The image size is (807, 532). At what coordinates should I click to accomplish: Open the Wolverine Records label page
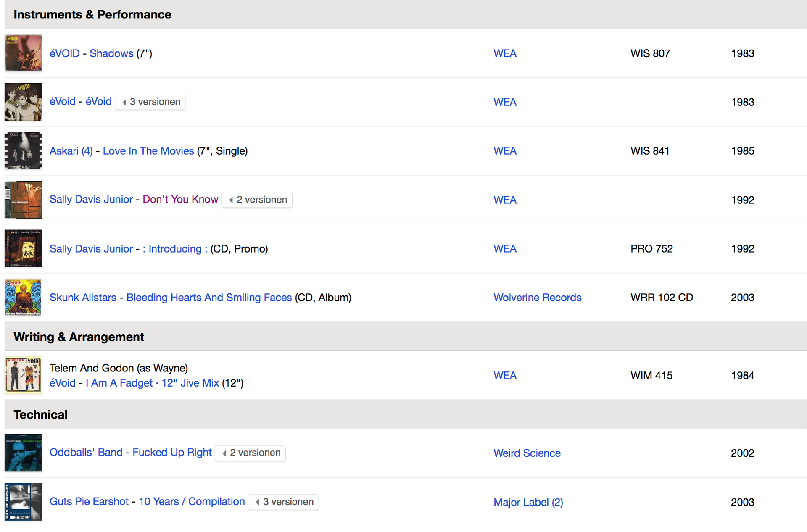click(537, 298)
